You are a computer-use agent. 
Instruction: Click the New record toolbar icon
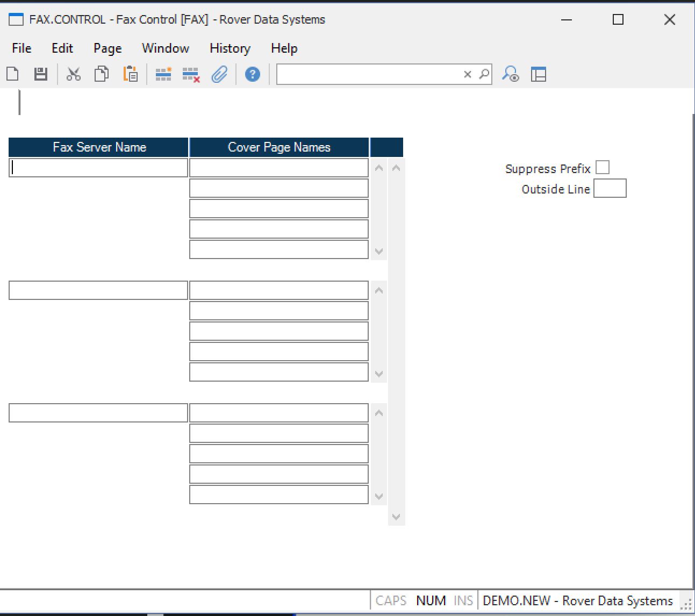(x=13, y=74)
